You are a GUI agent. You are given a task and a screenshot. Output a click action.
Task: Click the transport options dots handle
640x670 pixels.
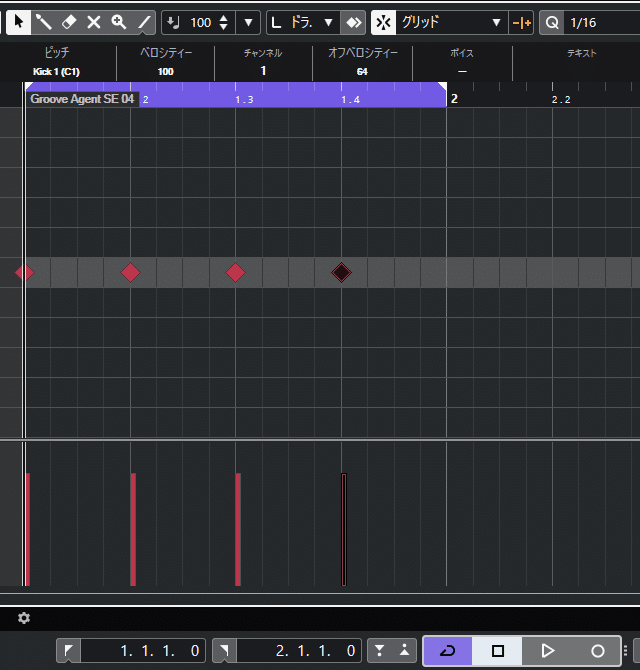(625, 651)
